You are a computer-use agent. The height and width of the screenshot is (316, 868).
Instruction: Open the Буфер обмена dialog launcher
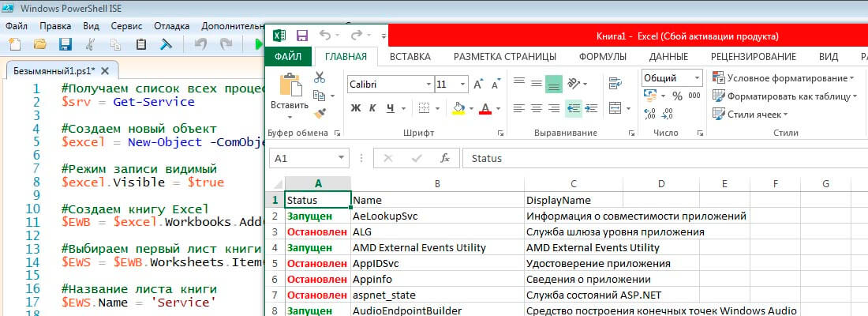337,134
